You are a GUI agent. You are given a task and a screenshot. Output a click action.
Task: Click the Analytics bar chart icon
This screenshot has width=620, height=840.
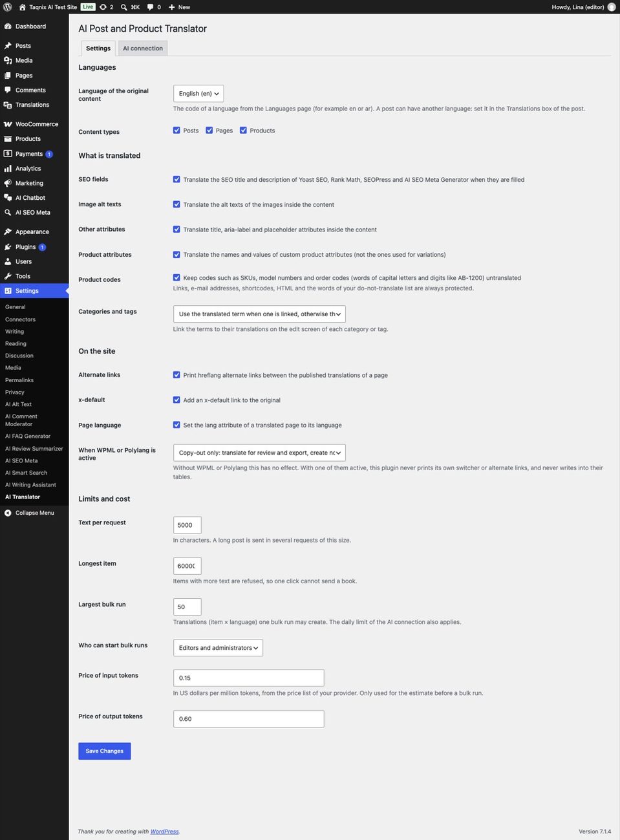tap(8, 169)
